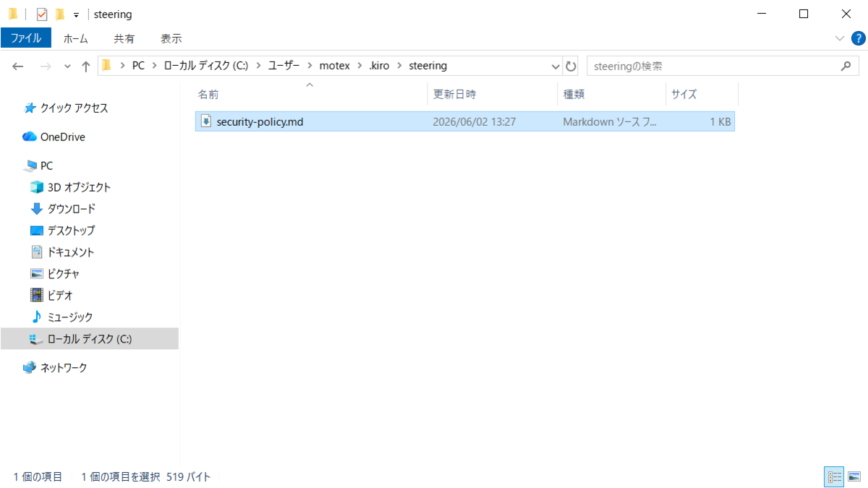Go up one folder level arrow

86,66
